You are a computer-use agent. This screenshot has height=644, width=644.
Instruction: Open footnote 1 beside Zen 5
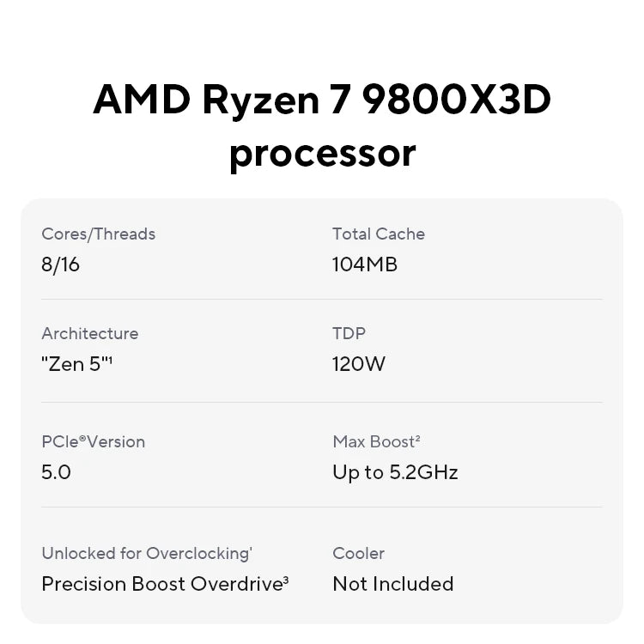click(110, 360)
